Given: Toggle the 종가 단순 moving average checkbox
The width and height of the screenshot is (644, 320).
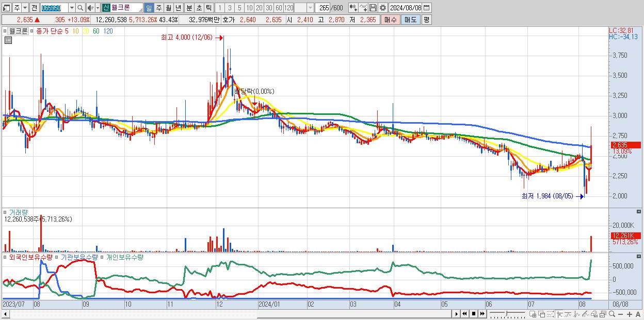Looking at the screenshot, I should point(32,31).
